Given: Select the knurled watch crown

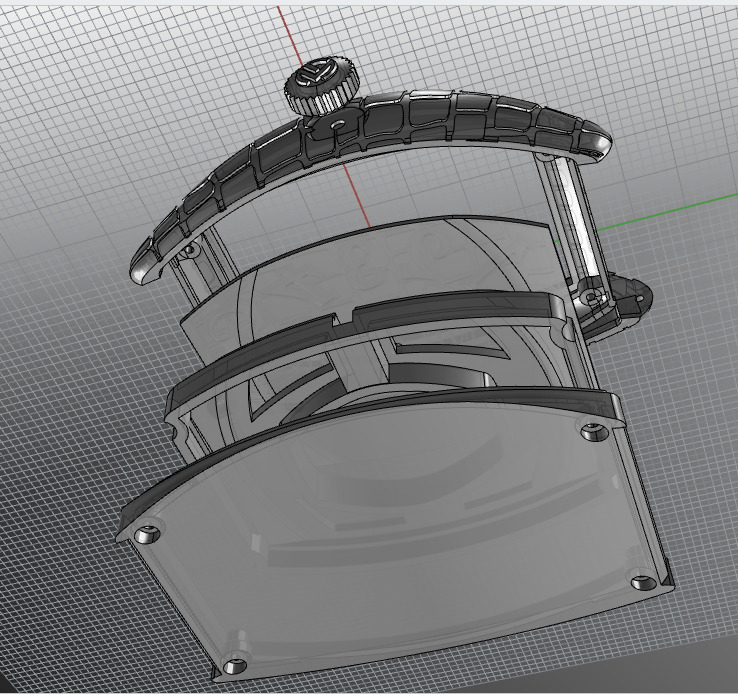Looking at the screenshot, I should tap(321, 86).
